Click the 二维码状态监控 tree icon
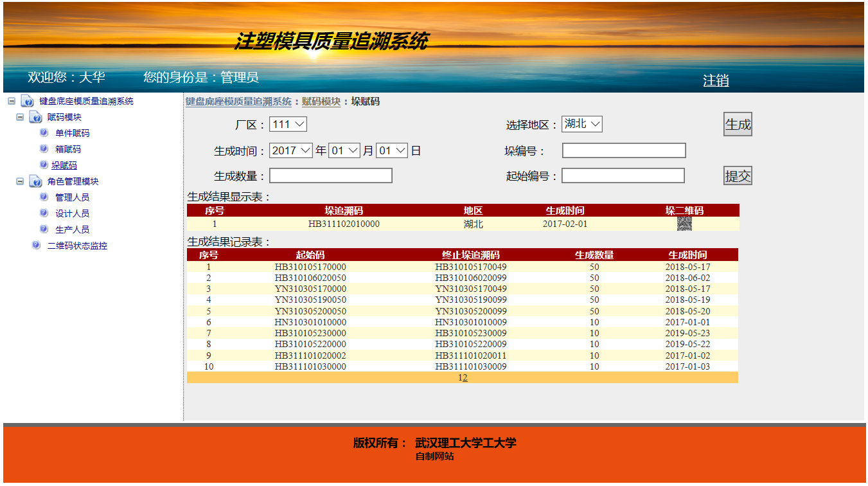Image resolution: width=868 pixels, height=486 pixels. [x=36, y=245]
